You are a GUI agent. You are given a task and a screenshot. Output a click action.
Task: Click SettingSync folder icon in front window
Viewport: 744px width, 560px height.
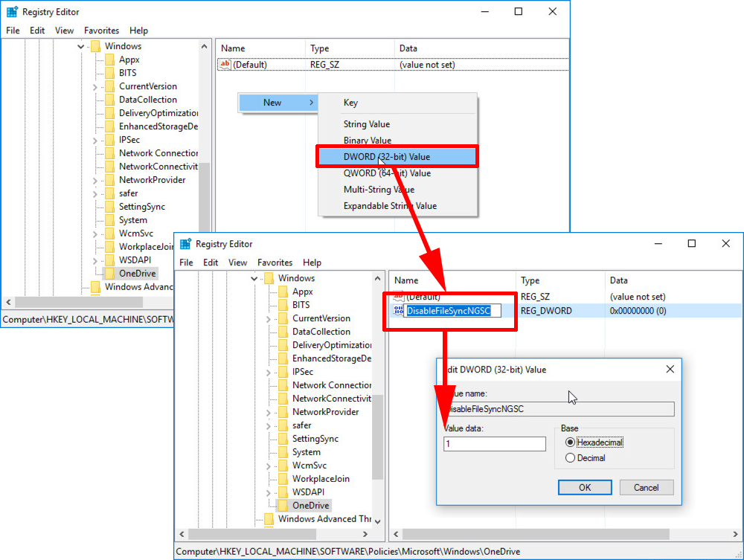(283, 439)
